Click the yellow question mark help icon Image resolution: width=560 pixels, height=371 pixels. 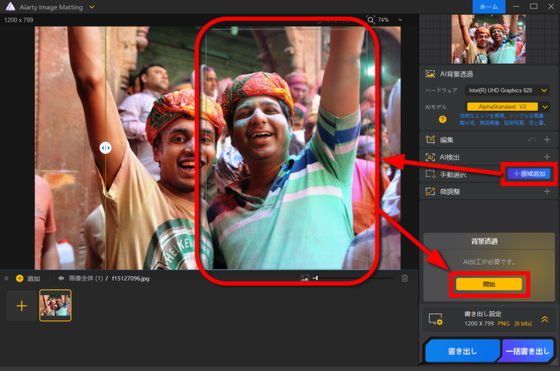[x=442, y=120]
